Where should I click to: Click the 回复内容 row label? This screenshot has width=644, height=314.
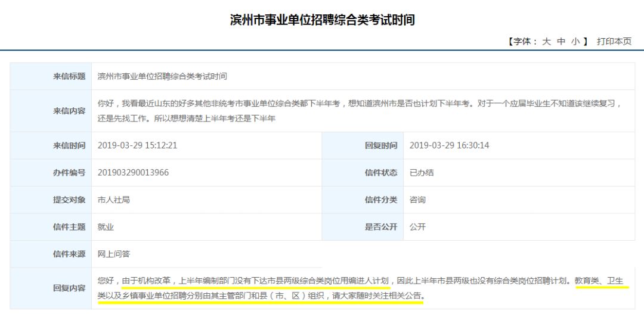click(69, 288)
